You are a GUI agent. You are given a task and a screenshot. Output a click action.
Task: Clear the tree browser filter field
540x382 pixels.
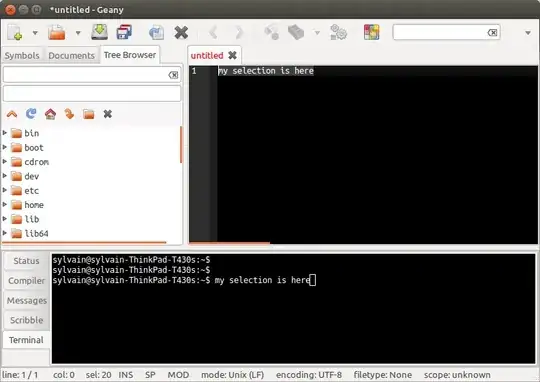[173, 75]
